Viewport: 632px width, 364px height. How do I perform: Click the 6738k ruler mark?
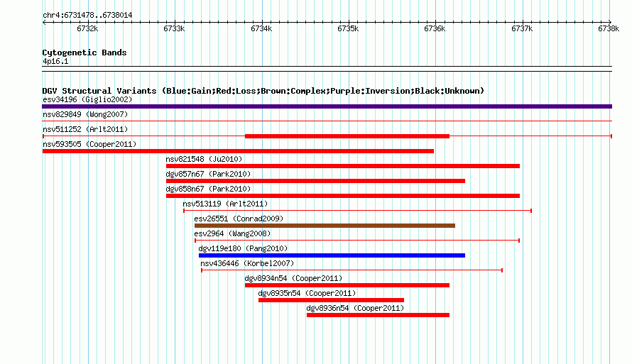(609, 28)
